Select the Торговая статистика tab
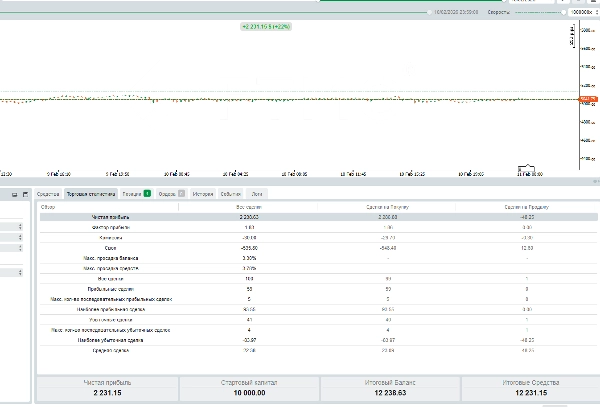Image resolution: width=600 pixels, height=407 pixels. [x=92, y=193]
